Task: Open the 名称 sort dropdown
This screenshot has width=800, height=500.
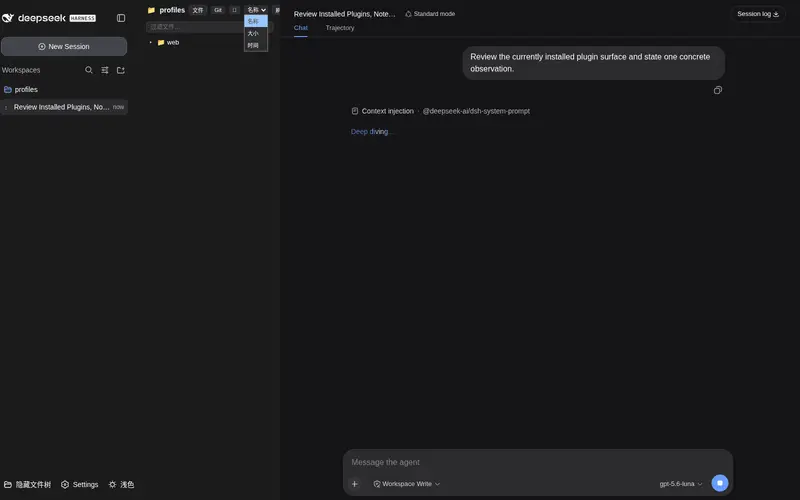Action: pyautogui.click(x=256, y=10)
